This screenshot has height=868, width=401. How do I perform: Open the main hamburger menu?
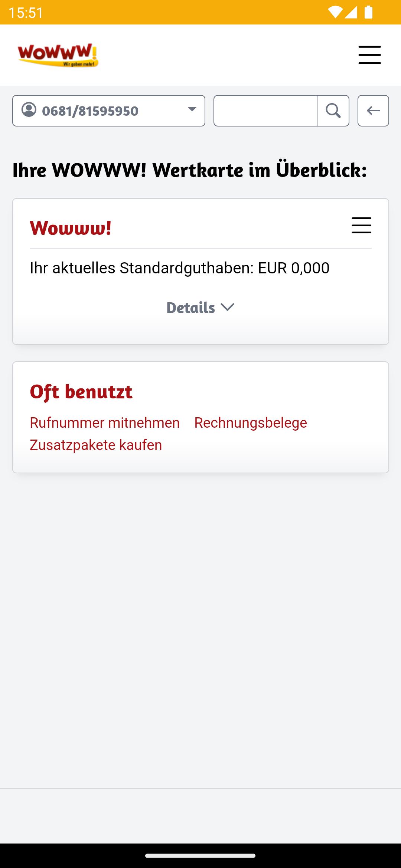369,55
